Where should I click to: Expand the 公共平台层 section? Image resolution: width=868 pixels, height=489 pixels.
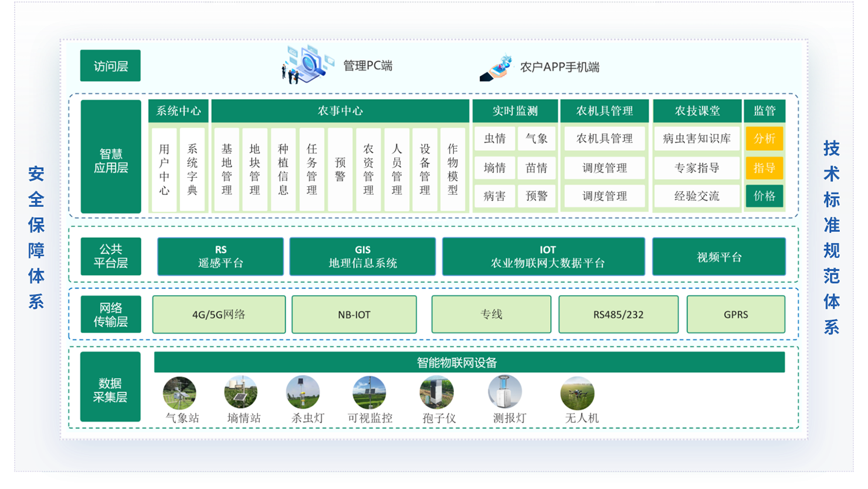[110, 257]
